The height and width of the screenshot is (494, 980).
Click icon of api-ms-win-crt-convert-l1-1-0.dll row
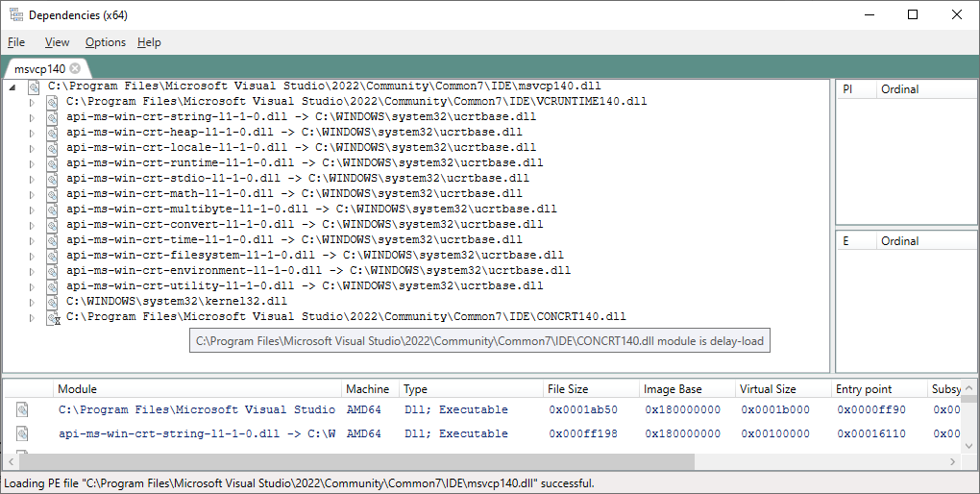53,225
